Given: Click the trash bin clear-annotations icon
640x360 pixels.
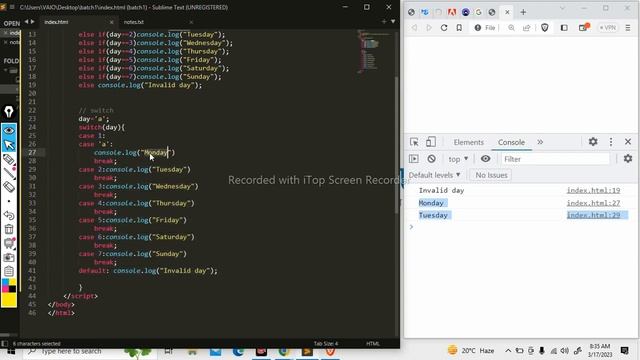Looking at the screenshot, I should (x=9, y=229).
